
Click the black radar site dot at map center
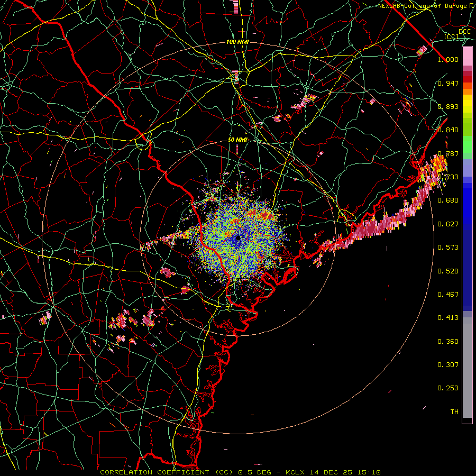239,238
